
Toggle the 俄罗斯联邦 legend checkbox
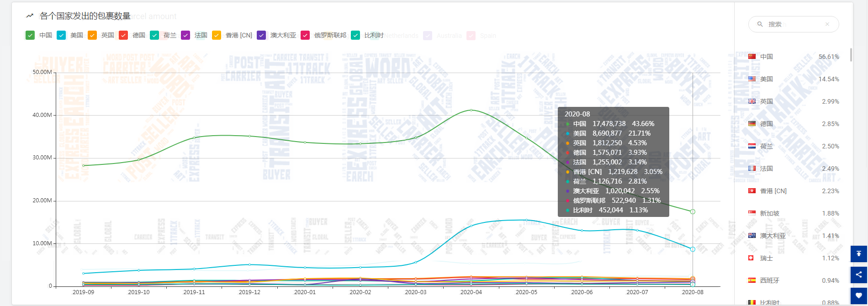(x=305, y=35)
